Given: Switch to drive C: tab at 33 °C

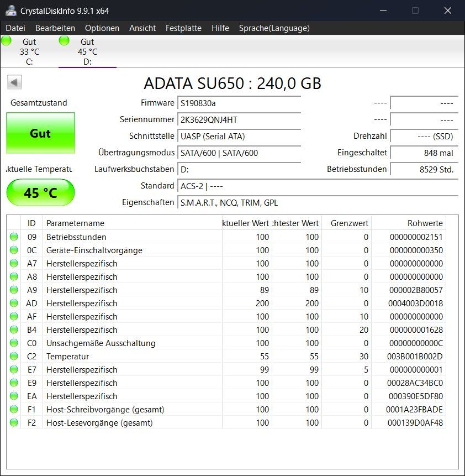Looking at the screenshot, I should [x=29, y=51].
